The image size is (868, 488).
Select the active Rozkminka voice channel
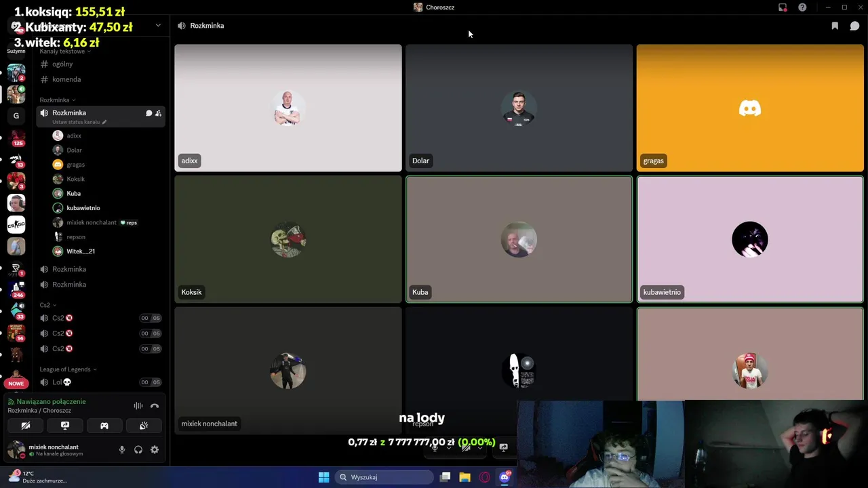100,116
